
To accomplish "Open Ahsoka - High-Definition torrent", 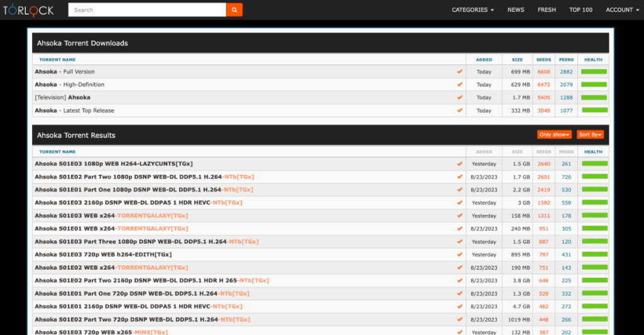I will [x=69, y=85].
